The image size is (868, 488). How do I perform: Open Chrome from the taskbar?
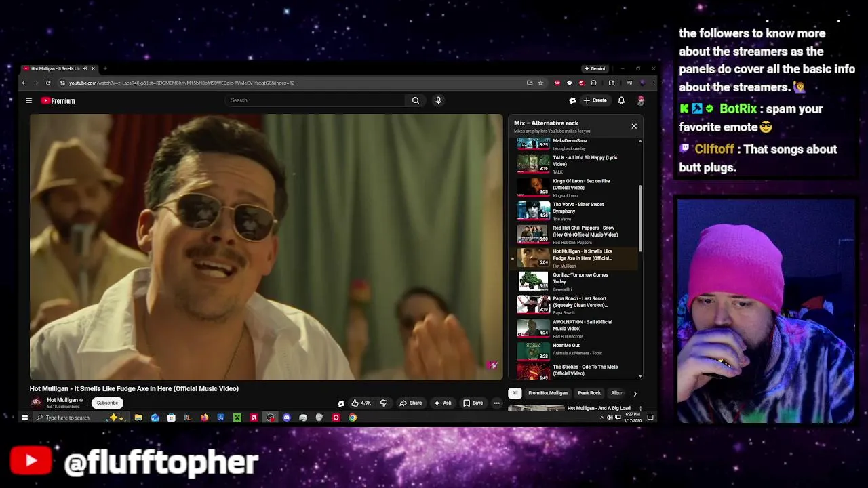[x=353, y=418]
